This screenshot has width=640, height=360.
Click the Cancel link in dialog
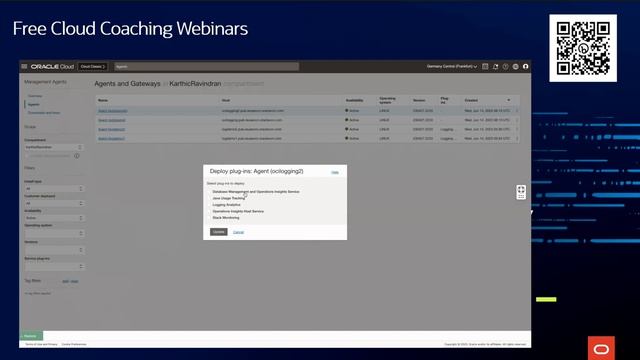point(238,232)
